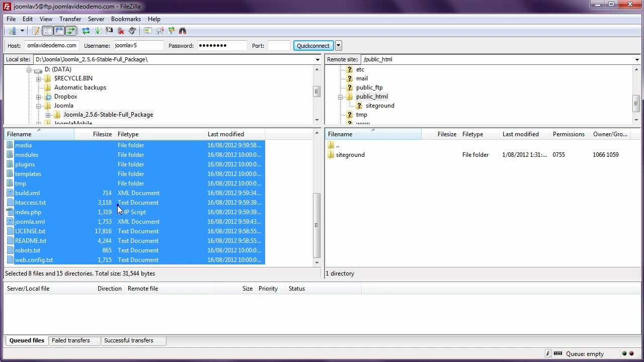
Task: Open the View menu
Action: click(x=46, y=19)
